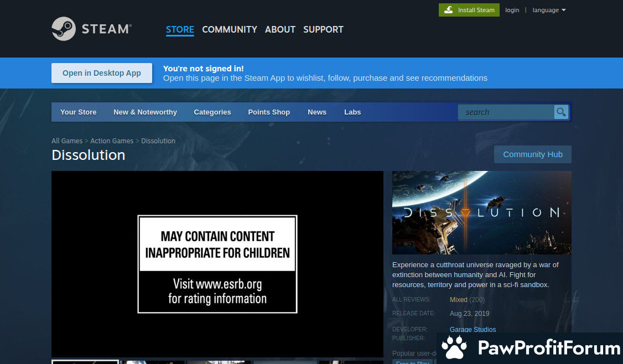This screenshot has width=623, height=364.
Task: Open the STORE menu
Action: (180, 29)
